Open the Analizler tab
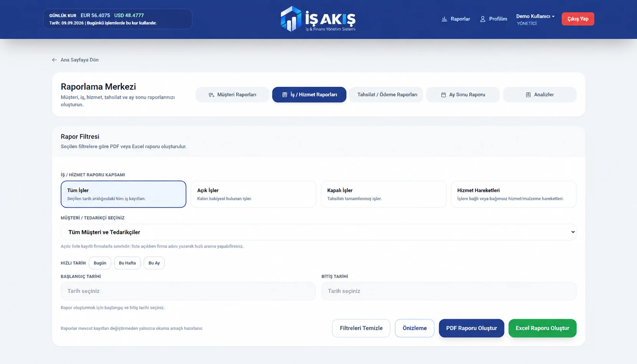This screenshot has width=637, height=364. point(539,95)
